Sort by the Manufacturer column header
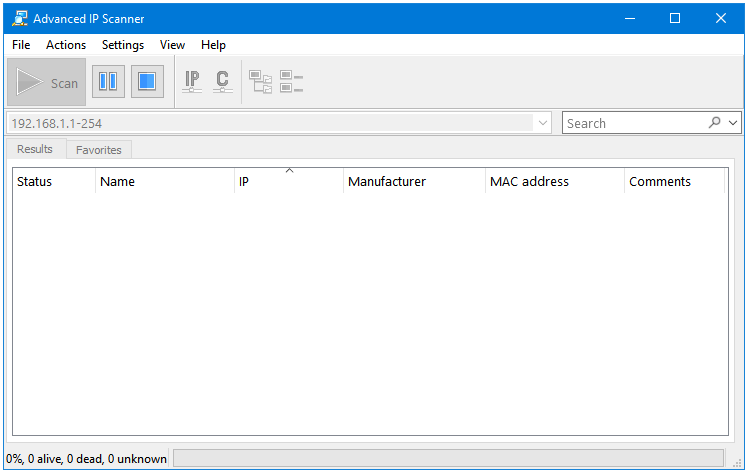This screenshot has height=472, width=747. pyautogui.click(x=414, y=181)
